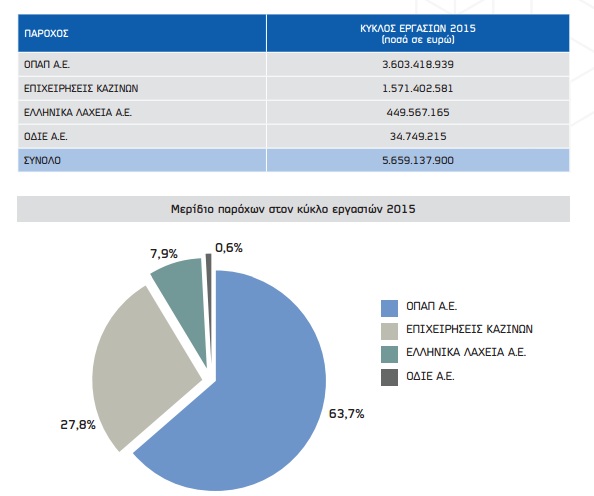Click the beige ΚΑΖΙΝΩΝ legend swatch
The height and width of the screenshot is (496, 594).
coord(389,331)
